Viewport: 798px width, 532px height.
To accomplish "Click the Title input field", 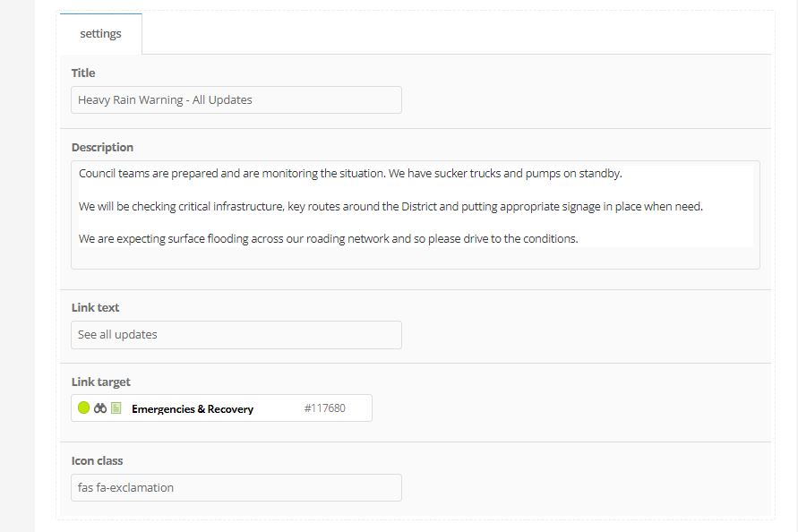I will (x=236, y=99).
